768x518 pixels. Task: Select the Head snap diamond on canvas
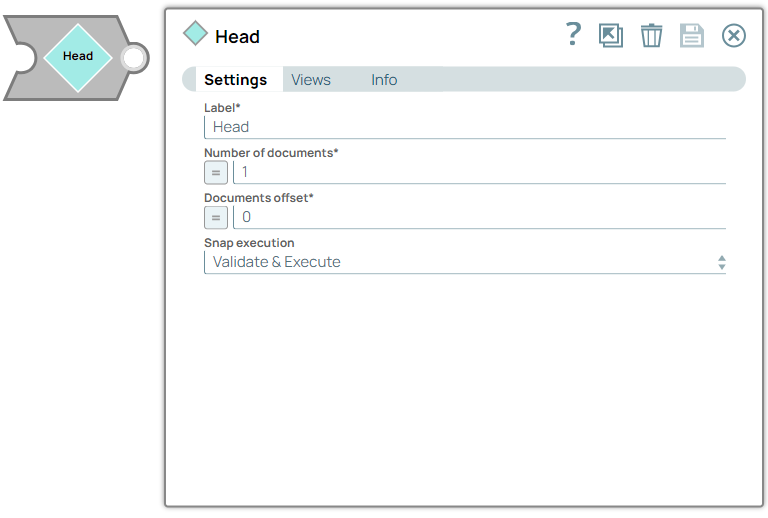[77, 57]
